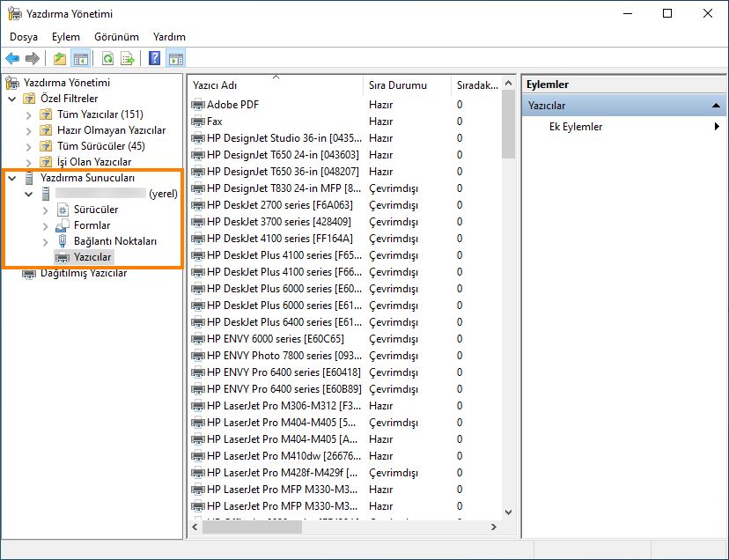Expand the Tüm Yazıcılar (151) filter node
This screenshot has height=560, width=729.
pos(29,114)
